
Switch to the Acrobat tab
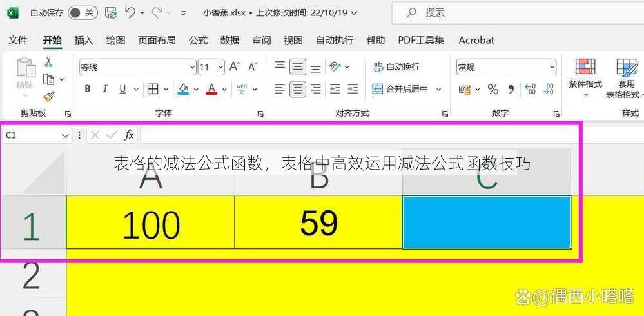point(476,40)
